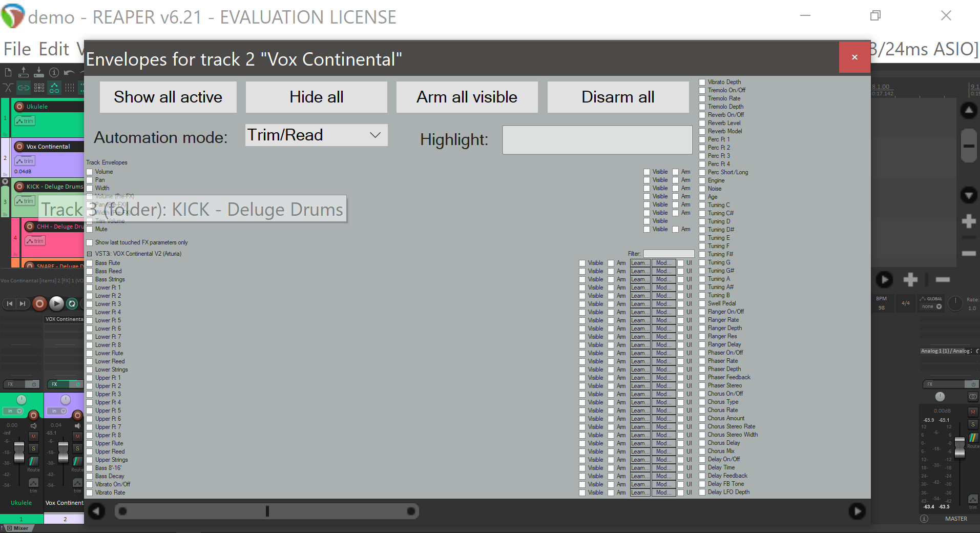Toggle ripple editing grid icon
Image resolution: width=980 pixels, height=533 pixels.
pyautogui.click(x=38, y=88)
